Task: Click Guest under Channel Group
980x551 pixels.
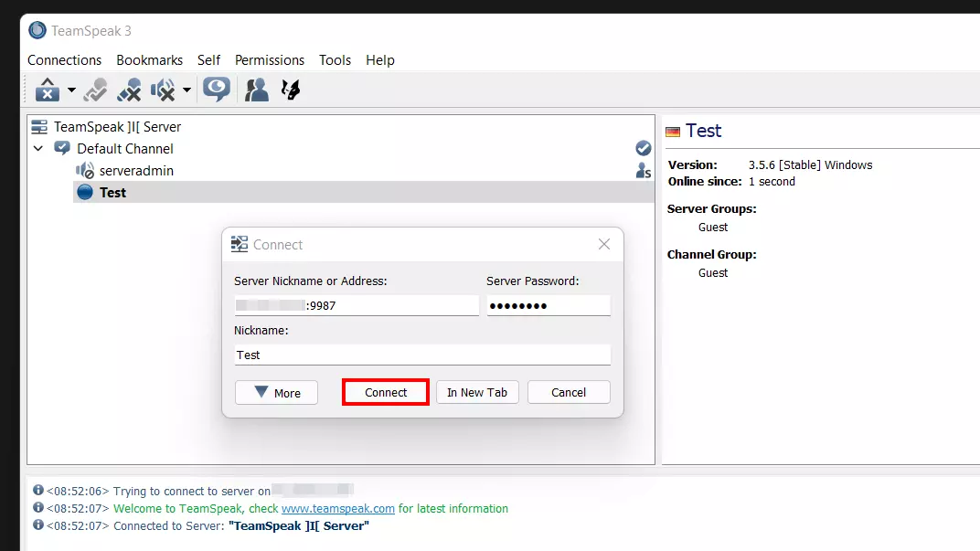Action: pyautogui.click(x=713, y=273)
